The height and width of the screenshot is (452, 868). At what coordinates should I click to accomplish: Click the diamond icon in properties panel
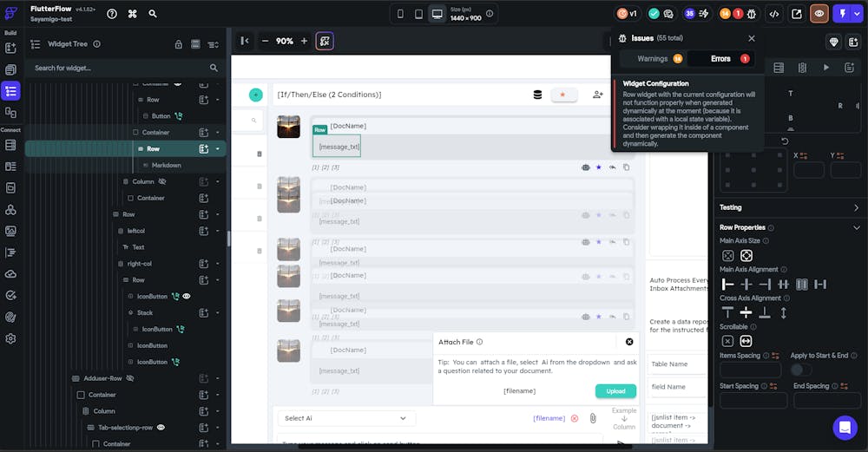833,42
